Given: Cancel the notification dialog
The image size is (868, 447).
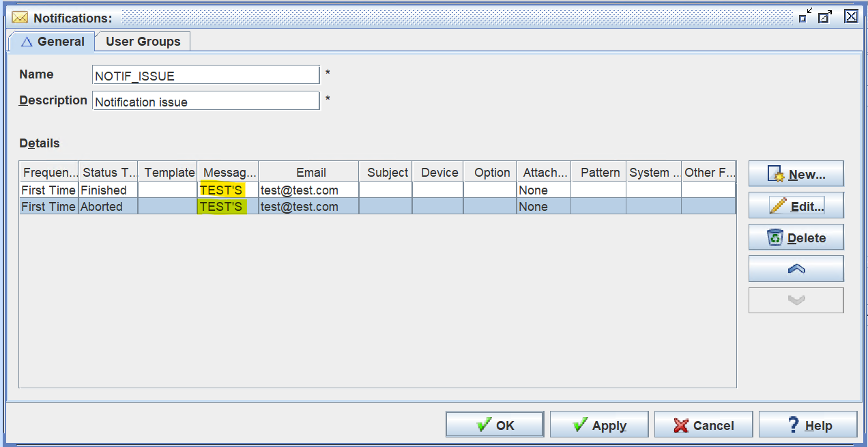Looking at the screenshot, I should 704,424.
